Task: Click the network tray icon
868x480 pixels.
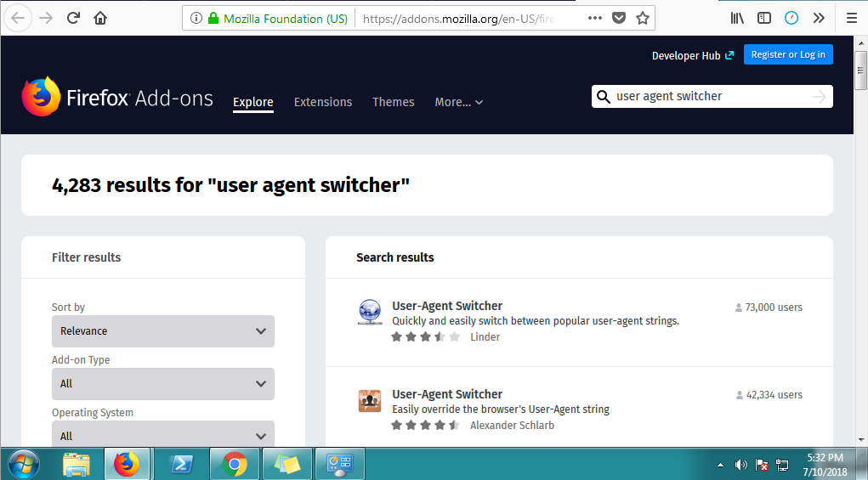Action: click(x=782, y=465)
